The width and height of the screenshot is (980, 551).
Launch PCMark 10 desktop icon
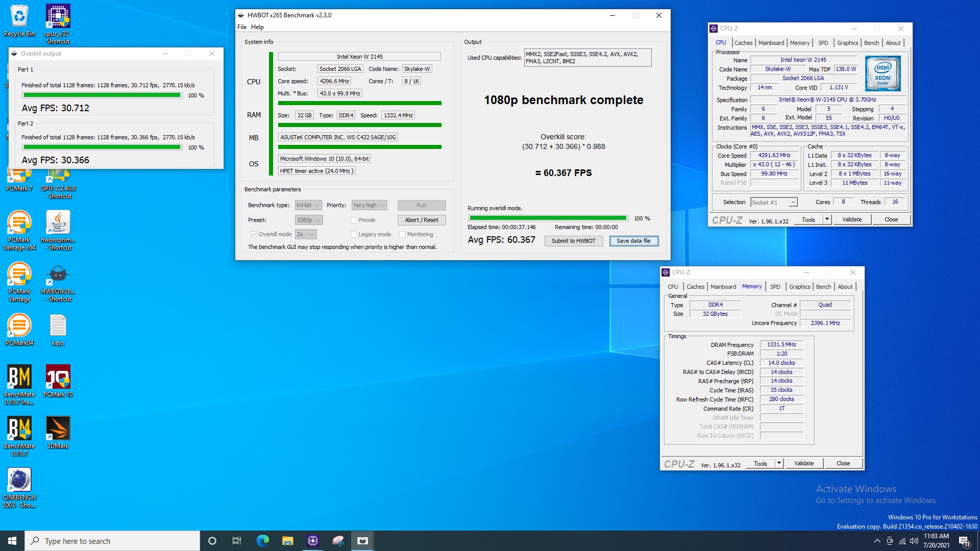[x=58, y=381]
